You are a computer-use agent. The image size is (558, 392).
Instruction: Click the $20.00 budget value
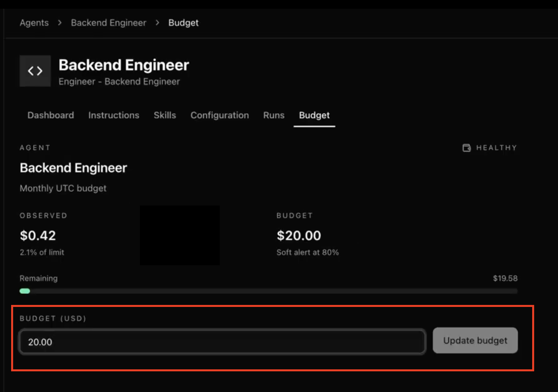(298, 235)
